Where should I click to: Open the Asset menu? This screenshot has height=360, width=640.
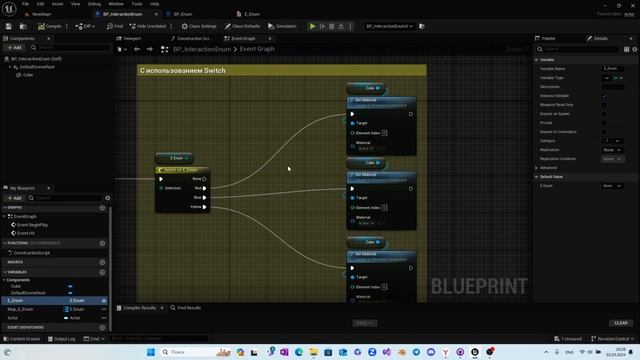tap(58, 4)
